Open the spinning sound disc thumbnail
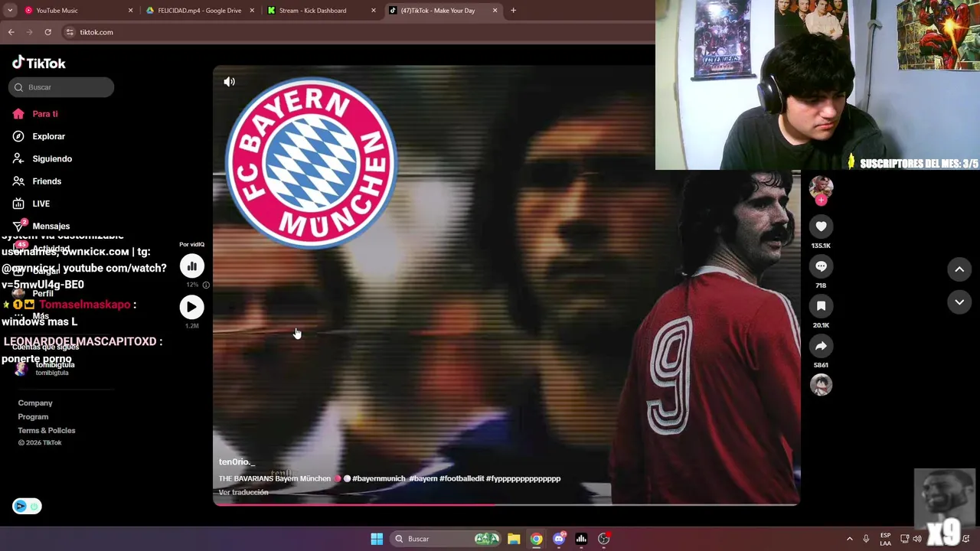This screenshot has height=551, width=980. (821, 385)
